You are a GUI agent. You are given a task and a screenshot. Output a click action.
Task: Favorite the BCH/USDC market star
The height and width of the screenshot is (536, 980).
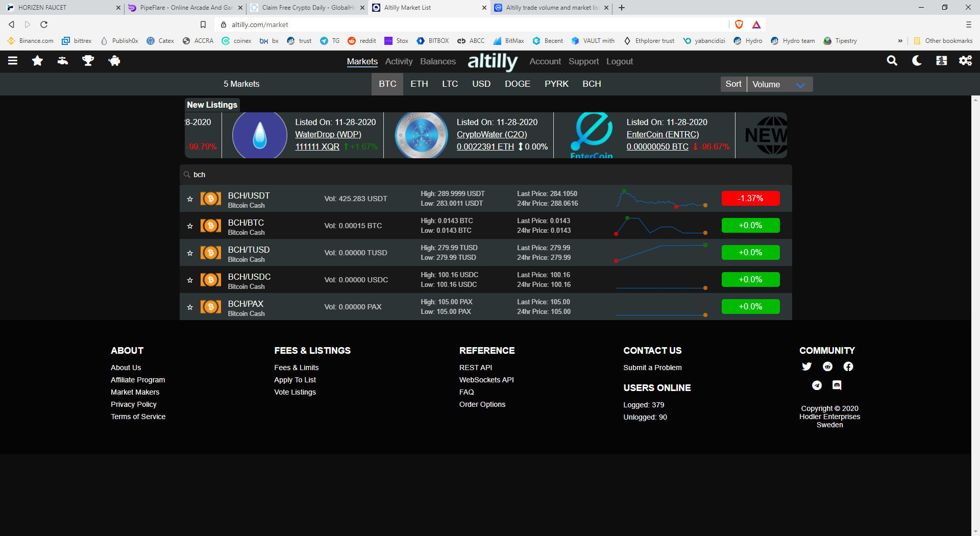click(190, 280)
